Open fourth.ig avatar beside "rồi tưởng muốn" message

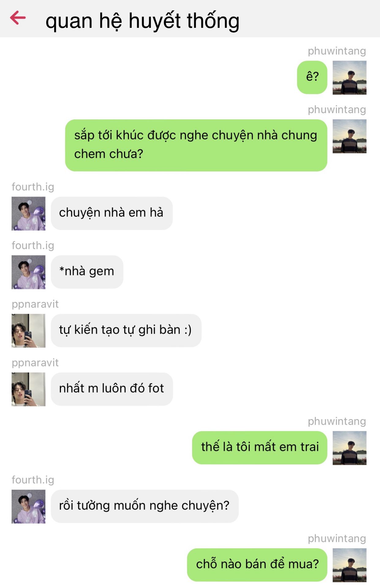point(28,507)
